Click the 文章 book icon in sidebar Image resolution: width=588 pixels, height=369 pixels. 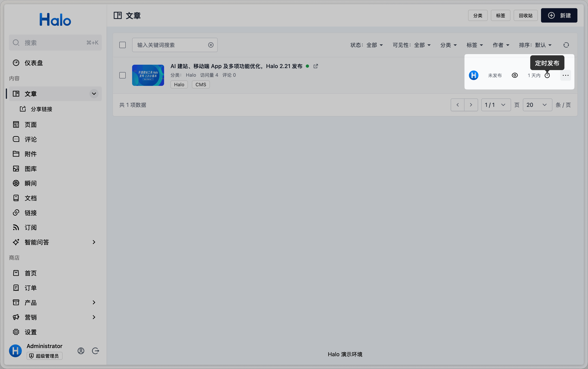[16, 94]
